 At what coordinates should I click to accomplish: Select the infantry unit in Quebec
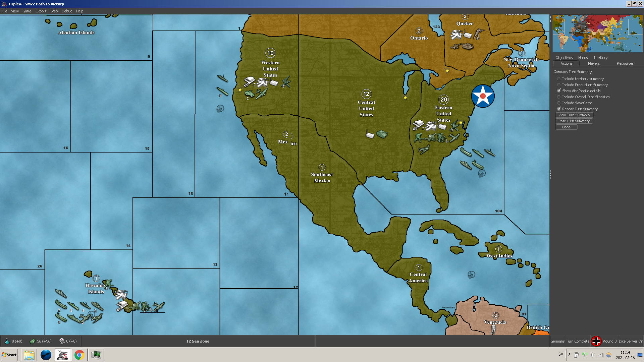tap(479, 34)
